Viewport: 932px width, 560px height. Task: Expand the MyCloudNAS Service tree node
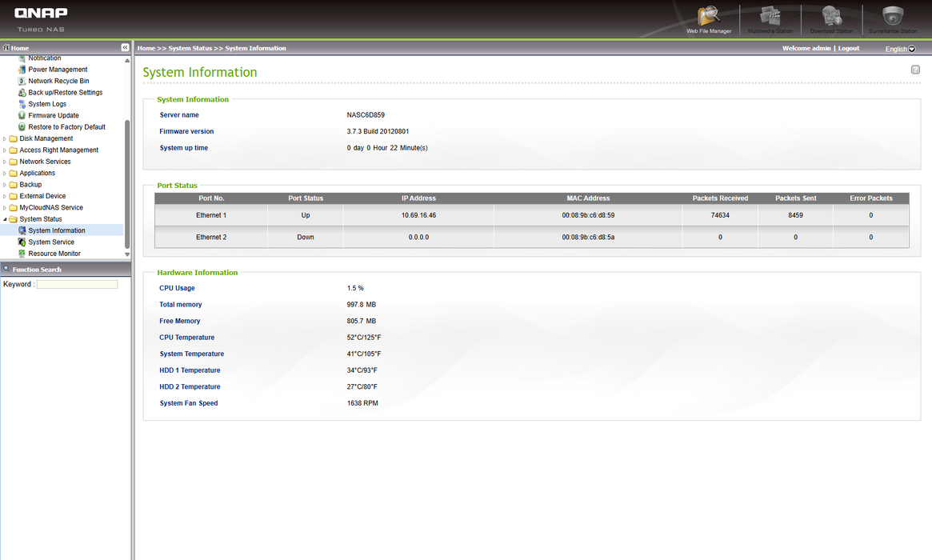(5, 207)
